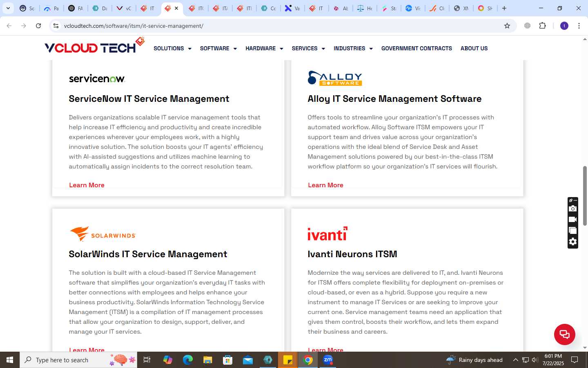Screen dimensions: 588x368
Task: Open Copilot from the taskbar
Action: pos(167,360)
